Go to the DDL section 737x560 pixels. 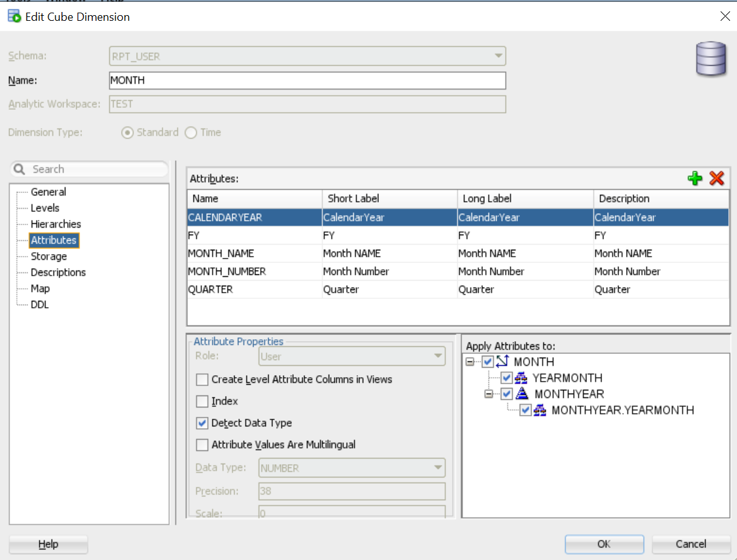pyautogui.click(x=40, y=305)
